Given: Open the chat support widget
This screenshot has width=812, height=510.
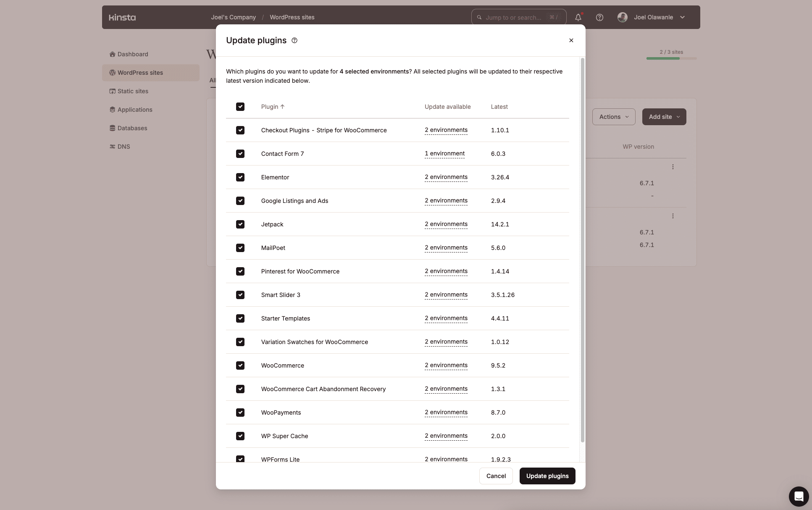Looking at the screenshot, I should (x=799, y=496).
